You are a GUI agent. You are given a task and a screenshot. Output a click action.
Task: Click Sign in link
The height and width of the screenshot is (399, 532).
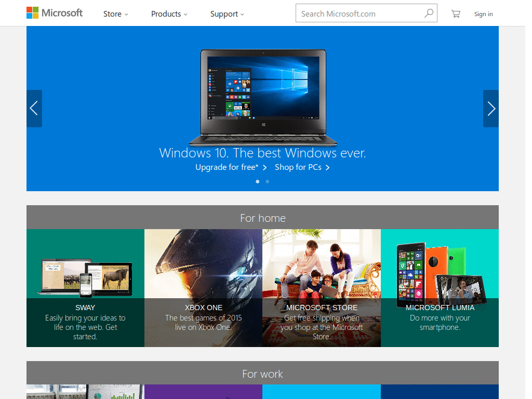(484, 14)
